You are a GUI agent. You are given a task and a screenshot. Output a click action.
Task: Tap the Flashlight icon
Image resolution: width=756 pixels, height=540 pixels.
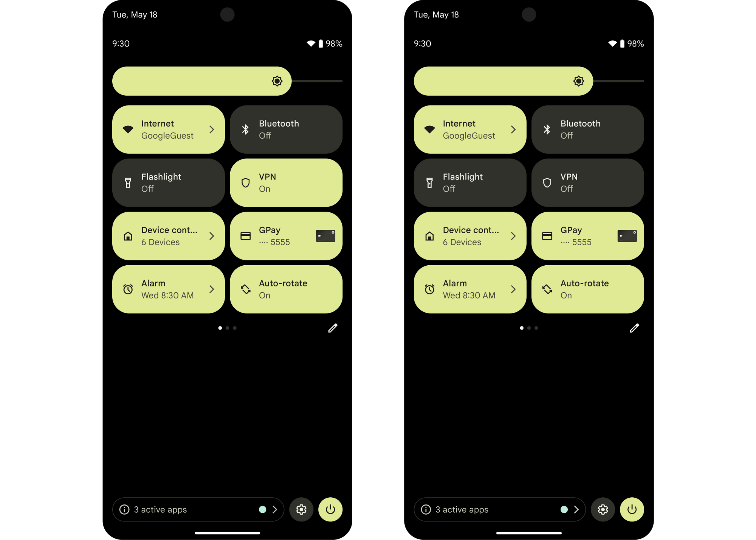pos(128,183)
